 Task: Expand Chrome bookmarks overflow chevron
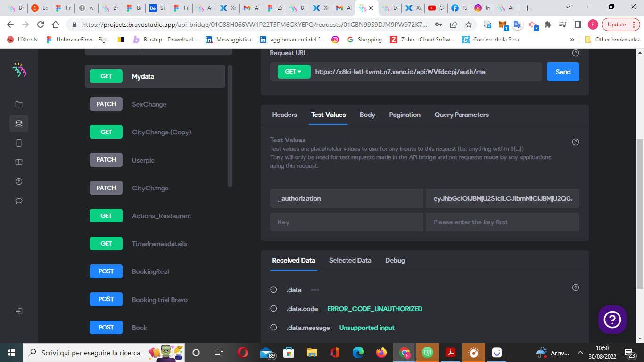click(572, 40)
